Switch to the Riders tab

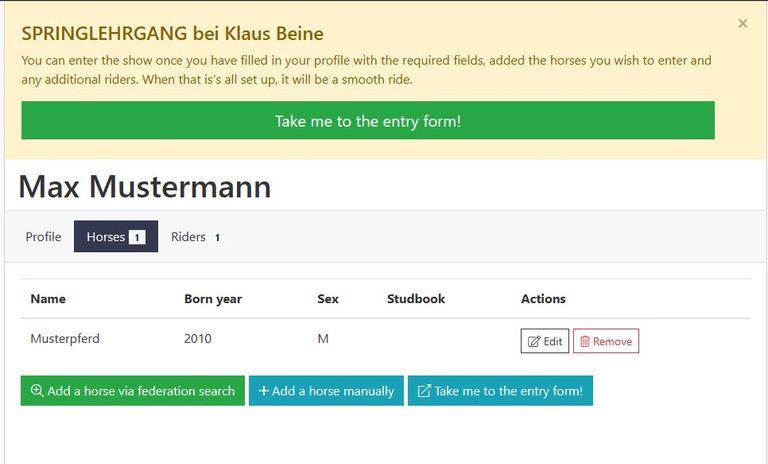point(195,237)
